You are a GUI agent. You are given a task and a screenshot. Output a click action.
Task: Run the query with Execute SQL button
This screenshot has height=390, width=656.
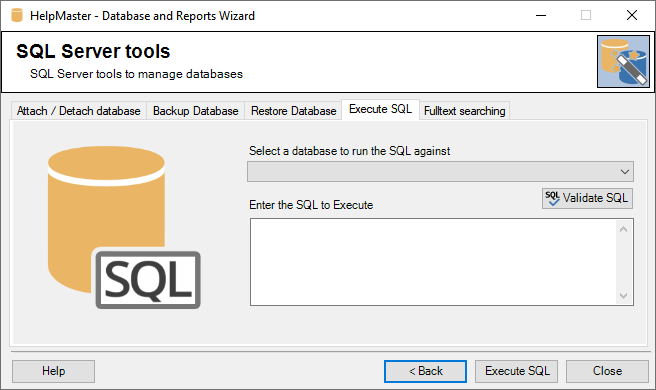[517, 371]
